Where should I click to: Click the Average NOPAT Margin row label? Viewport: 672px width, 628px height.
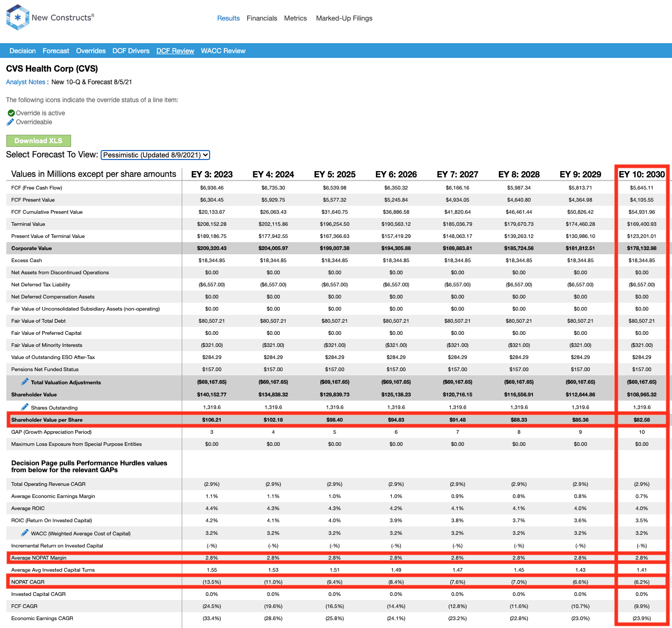point(39,558)
